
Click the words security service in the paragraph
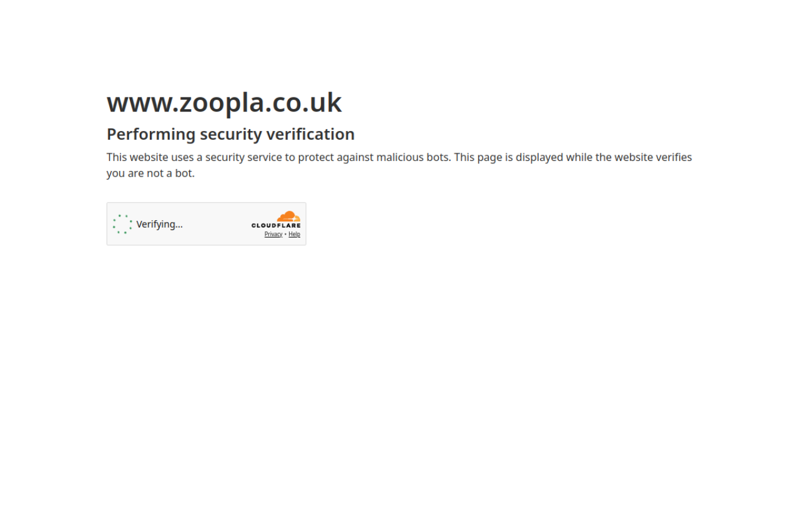coord(243,157)
